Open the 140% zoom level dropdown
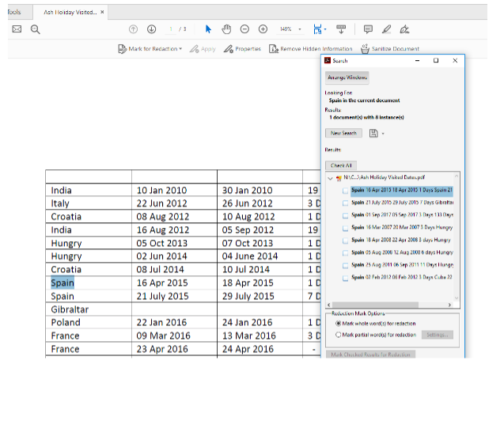This screenshot has width=504, height=440. (x=300, y=29)
